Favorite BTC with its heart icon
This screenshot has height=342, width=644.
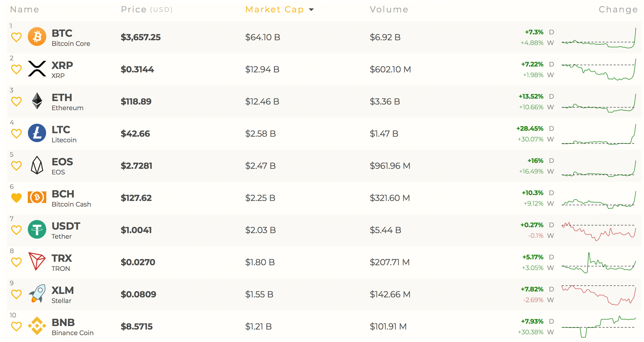pyautogui.click(x=17, y=37)
